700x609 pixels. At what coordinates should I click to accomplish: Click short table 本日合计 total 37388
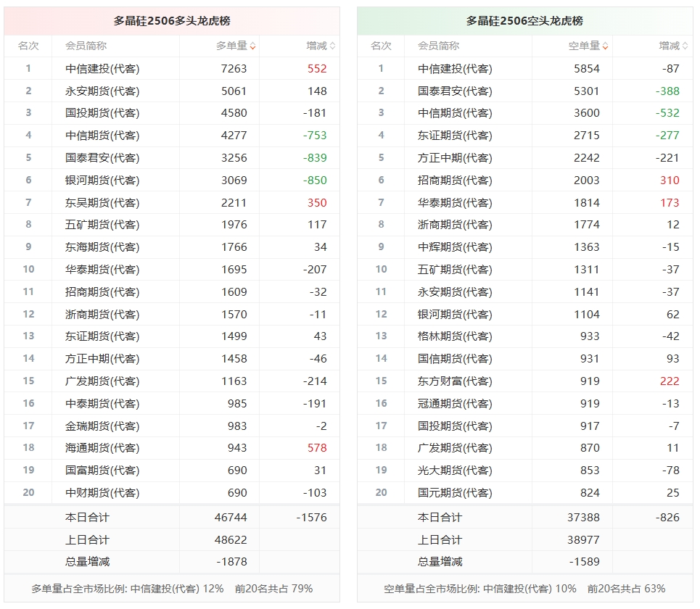click(583, 518)
